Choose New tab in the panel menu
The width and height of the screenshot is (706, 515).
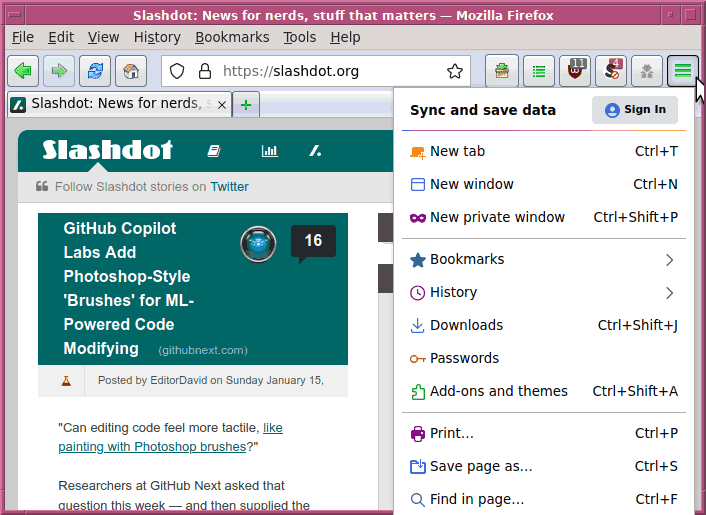pyautogui.click(x=543, y=151)
